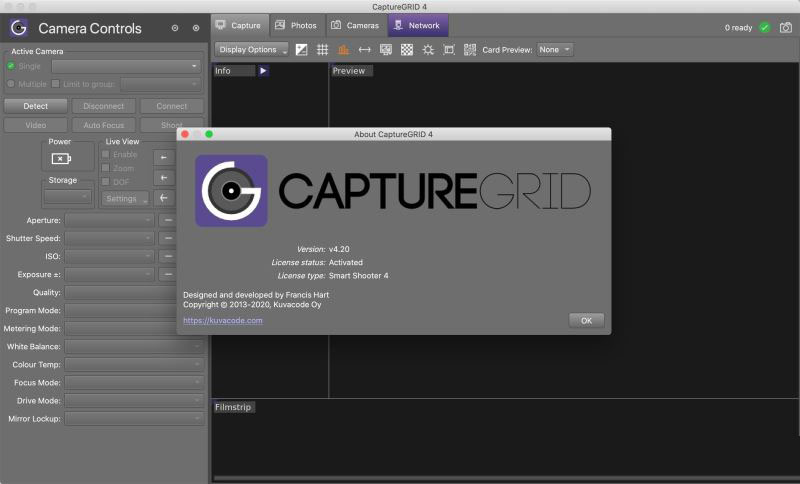
Task: Open the ISO dropdown
Action: click(x=109, y=256)
